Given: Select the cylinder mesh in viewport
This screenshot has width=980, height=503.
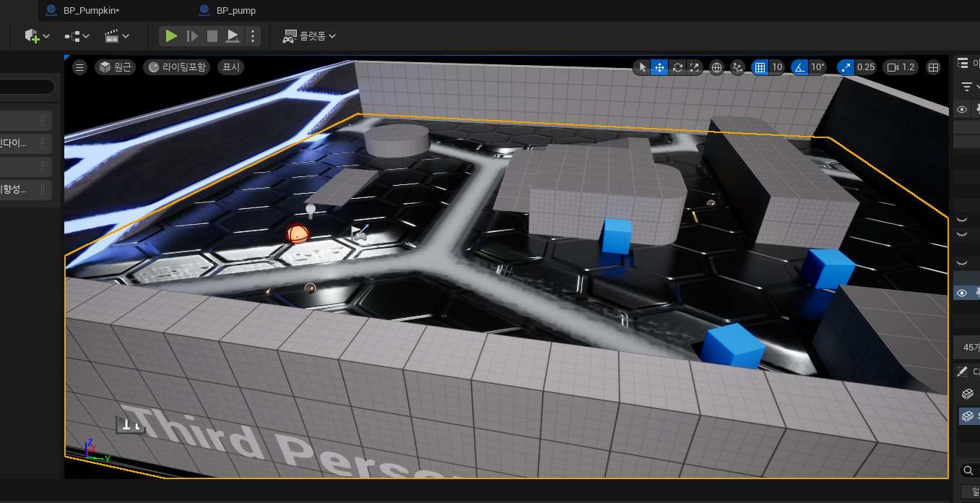Looking at the screenshot, I should click(x=396, y=139).
